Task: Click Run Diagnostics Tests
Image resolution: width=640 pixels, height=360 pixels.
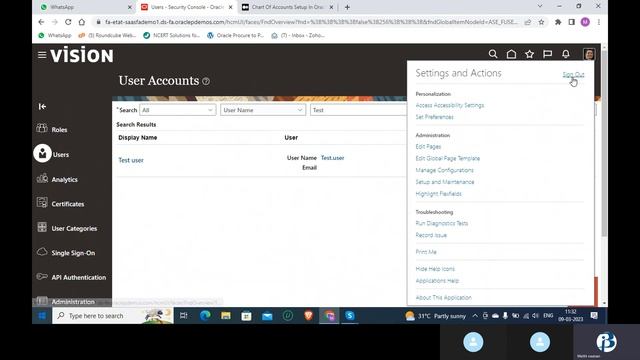Action: pos(442,223)
